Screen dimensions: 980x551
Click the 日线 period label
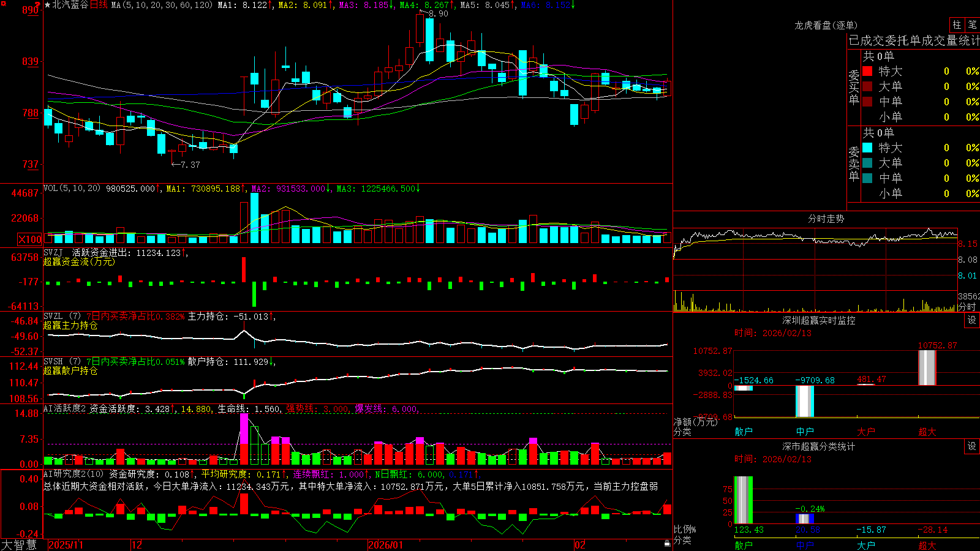tap(99, 5)
